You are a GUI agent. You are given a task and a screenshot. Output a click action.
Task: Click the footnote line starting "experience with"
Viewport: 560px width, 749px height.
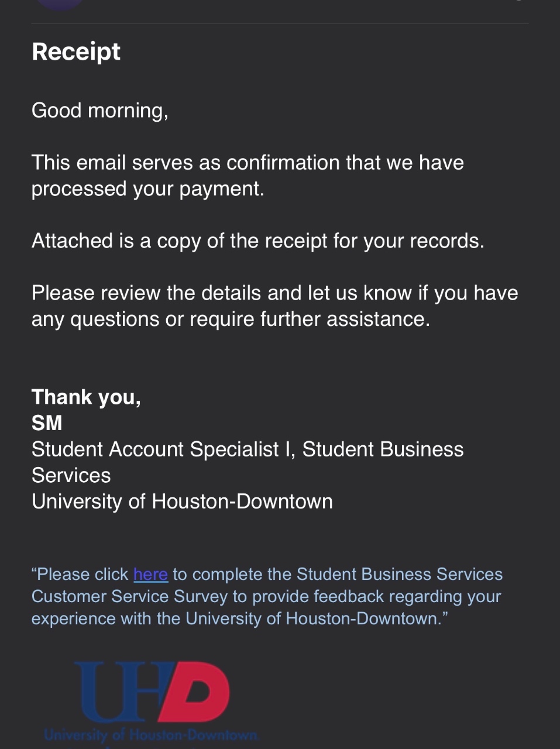[x=239, y=619]
